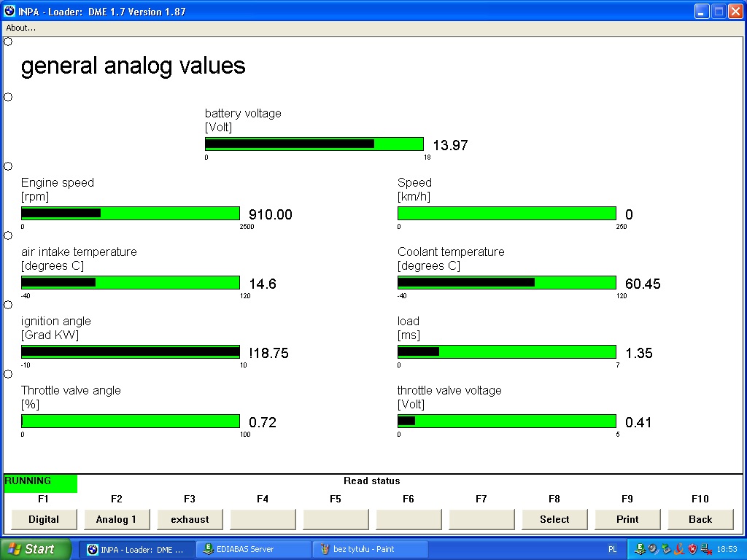Click the ignition angle bar
Screen dimensions: 747x560
131,352
